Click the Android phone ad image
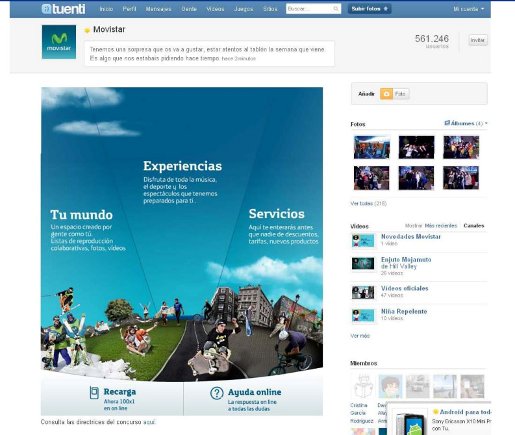The image size is (515, 435). (411, 423)
